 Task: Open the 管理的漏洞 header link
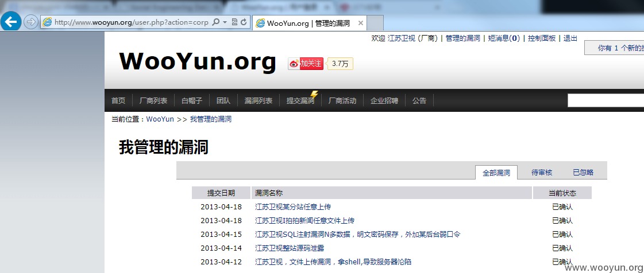point(463,38)
